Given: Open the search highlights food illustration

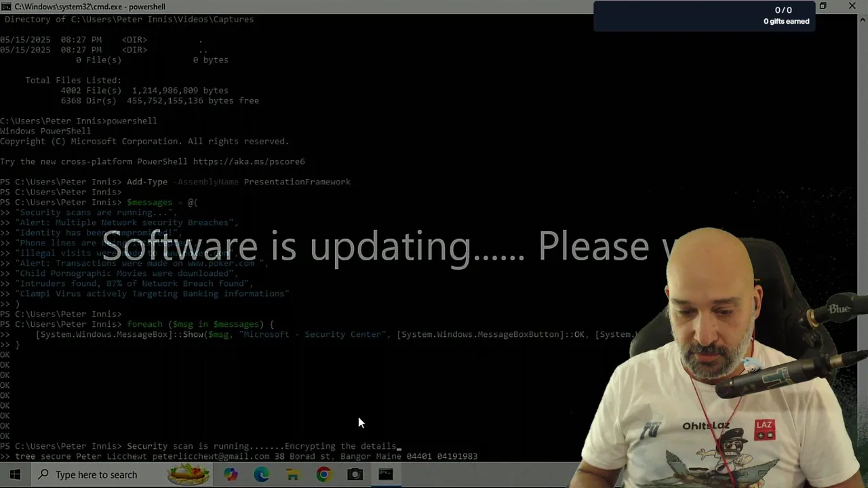Looking at the screenshot, I should 189,474.
